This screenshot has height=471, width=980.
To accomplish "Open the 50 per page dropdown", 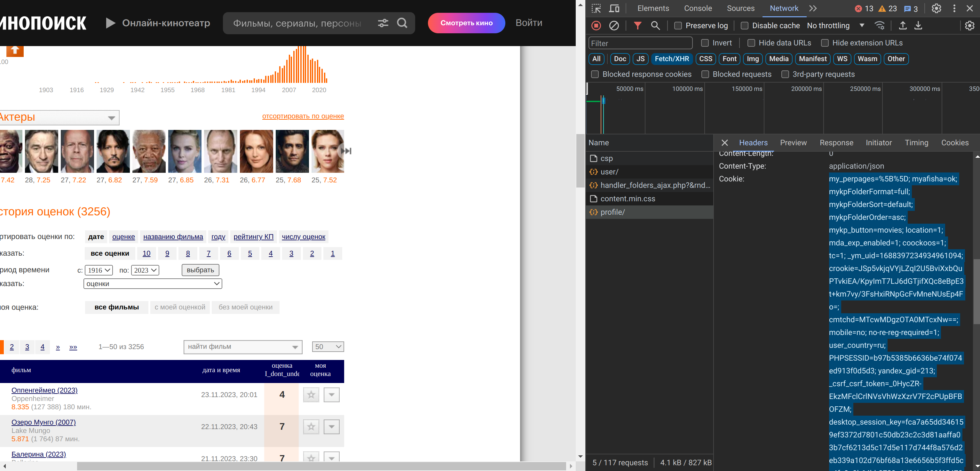I will (328, 347).
